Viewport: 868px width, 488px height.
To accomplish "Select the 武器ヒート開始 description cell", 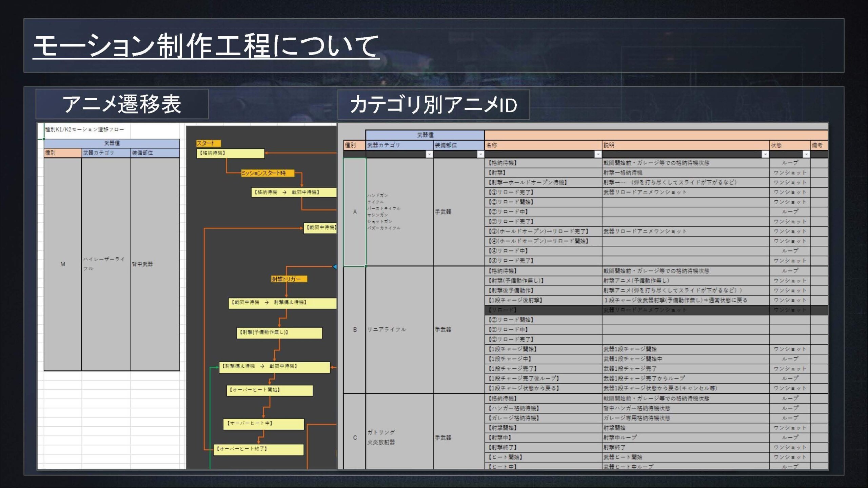I will tap(686, 457).
